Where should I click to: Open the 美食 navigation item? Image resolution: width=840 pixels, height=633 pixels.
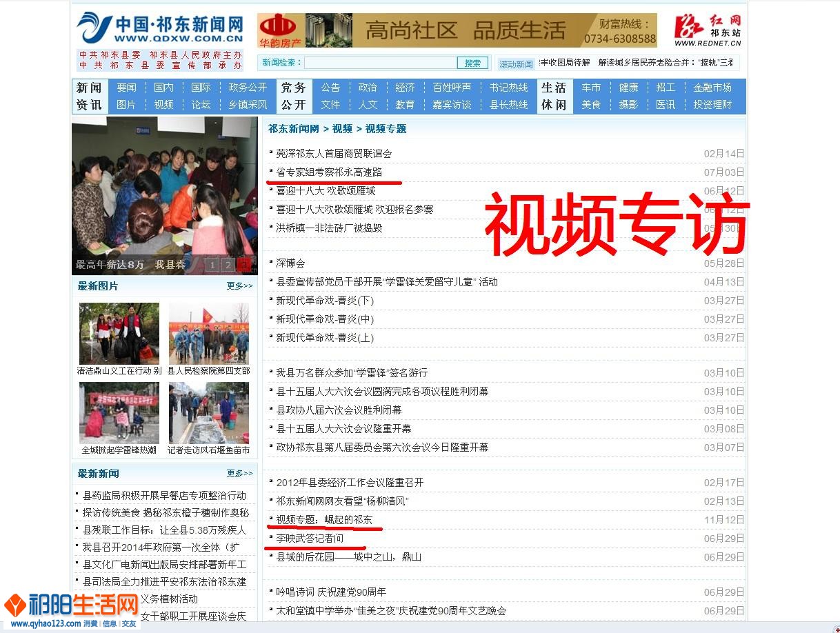click(x=591, y=105)
